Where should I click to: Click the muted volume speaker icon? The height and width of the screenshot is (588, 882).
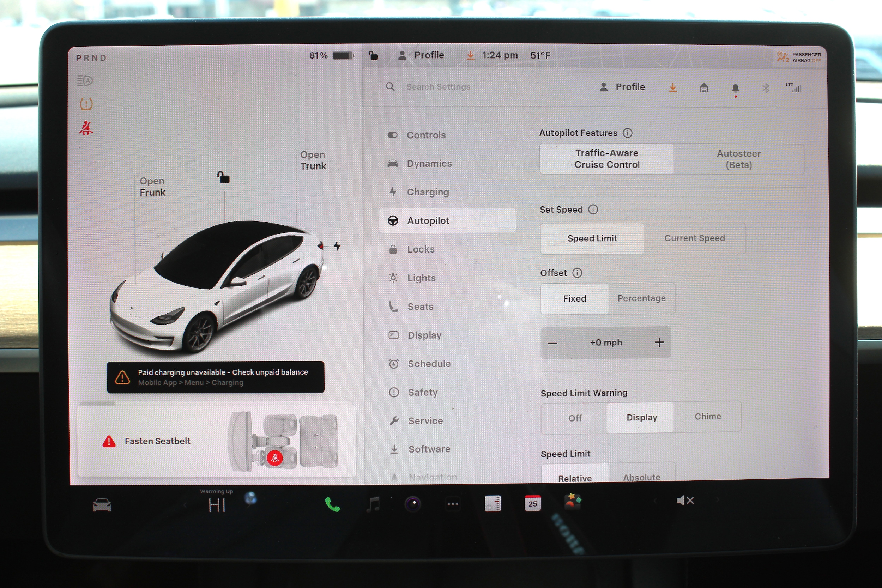(685, 501)
